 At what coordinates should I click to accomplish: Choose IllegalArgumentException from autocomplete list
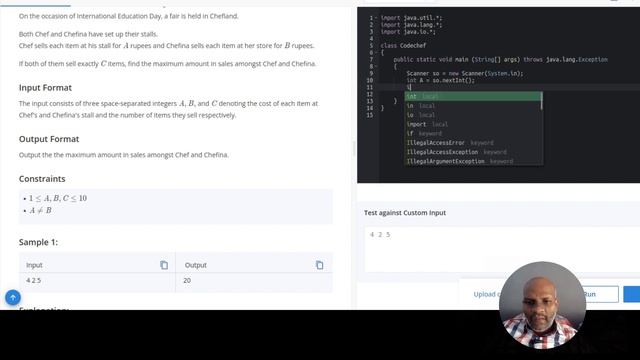click(473, 161)
